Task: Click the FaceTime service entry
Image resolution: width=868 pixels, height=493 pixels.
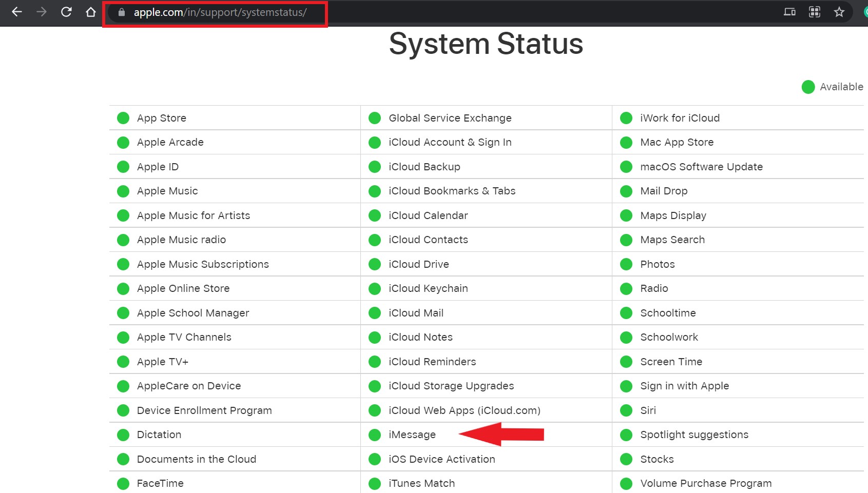Action: click(x=160, y=483)
